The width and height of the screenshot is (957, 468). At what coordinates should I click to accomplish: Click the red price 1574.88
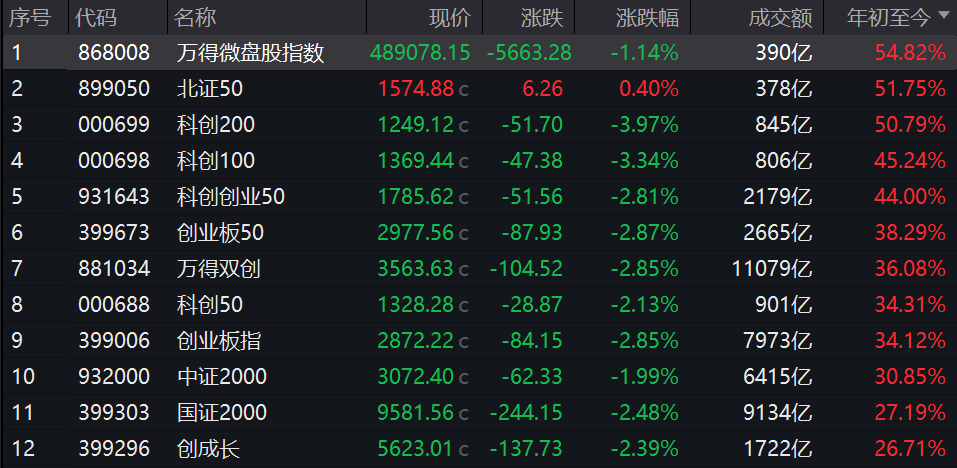[416, 89]
